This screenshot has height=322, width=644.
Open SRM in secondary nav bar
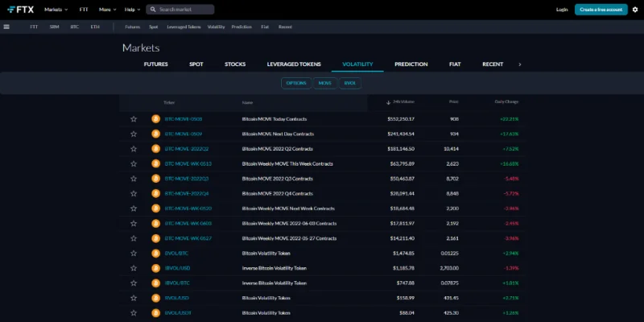click(54, 27)
